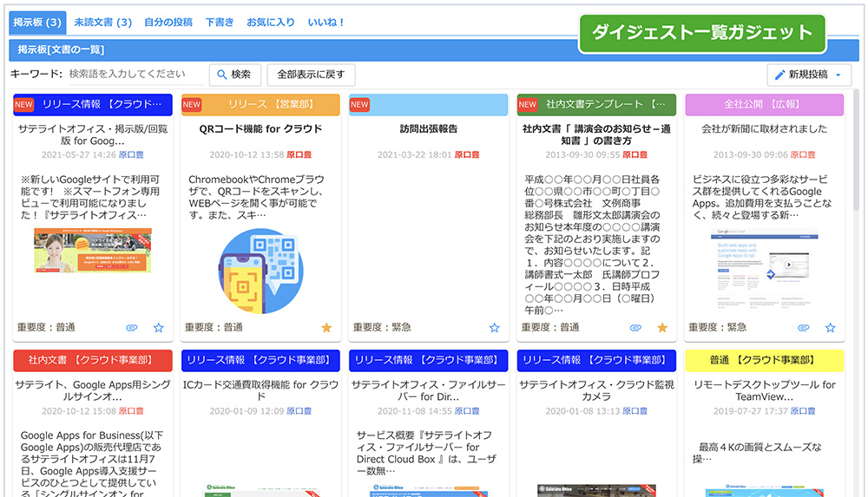Open title サテライトオフィス・クラウド監視カメラ
The image size is (868, 497).
click(596, 390)
